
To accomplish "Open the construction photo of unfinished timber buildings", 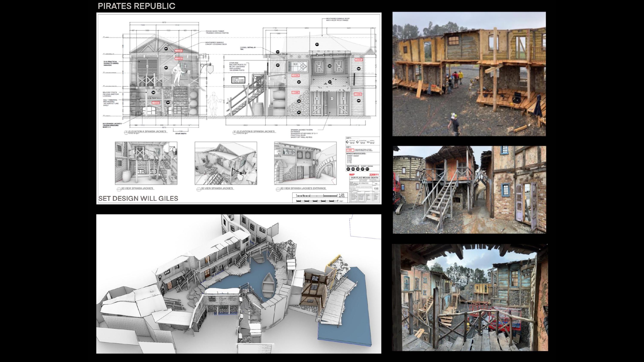I will [x=469, y=74].
